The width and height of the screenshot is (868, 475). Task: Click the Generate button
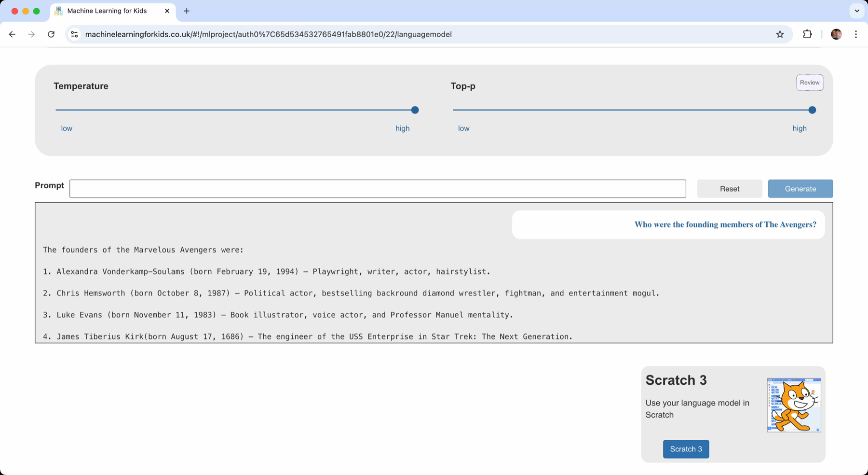tap(800, 189)
